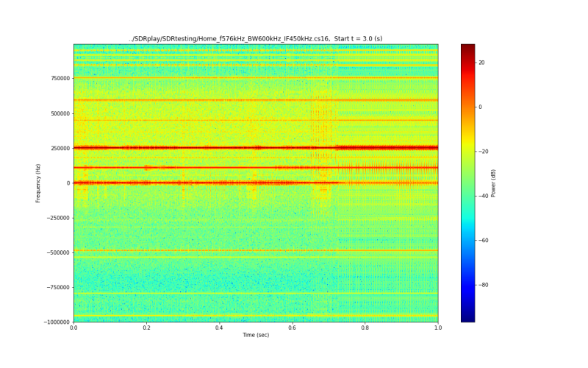Click the orange signal line near −500000 Hz

[256, 250]
